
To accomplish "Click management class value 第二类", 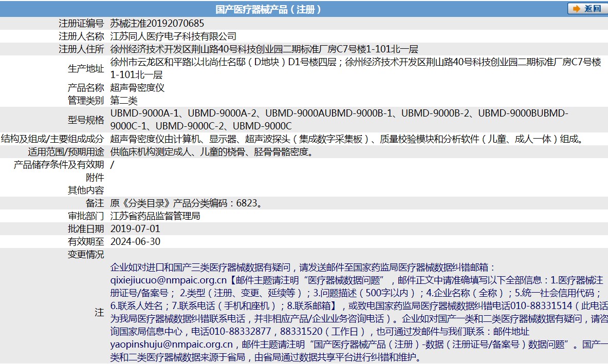I will [124, 101].
